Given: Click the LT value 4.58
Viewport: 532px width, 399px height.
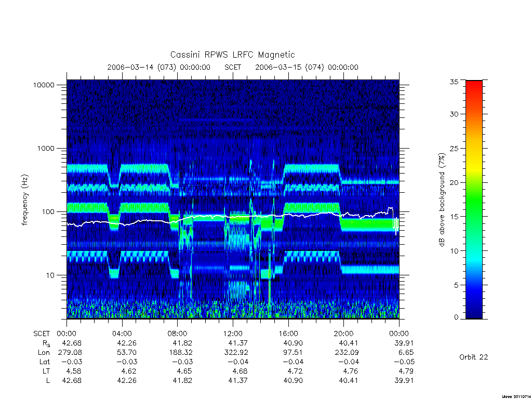Looking at the screenshot, I should point(74,371).
